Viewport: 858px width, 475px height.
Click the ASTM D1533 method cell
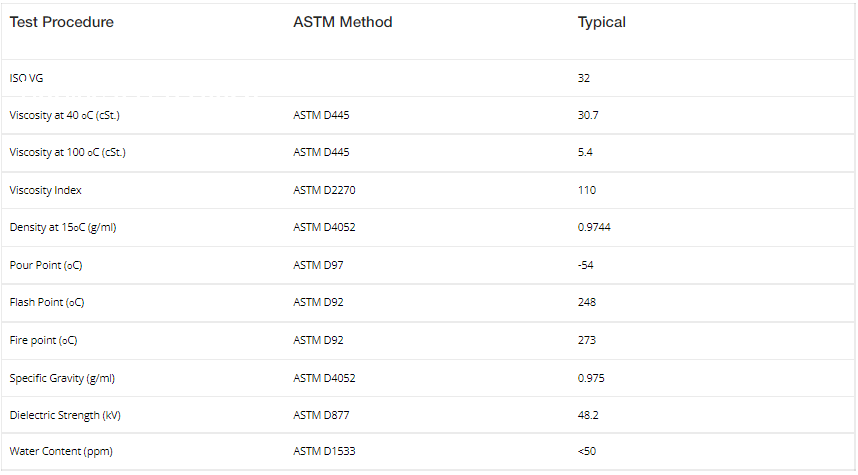click(324, 451)
